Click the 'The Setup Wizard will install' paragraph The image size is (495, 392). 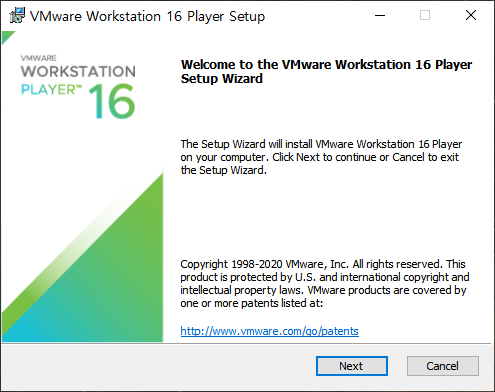[321, 157]
